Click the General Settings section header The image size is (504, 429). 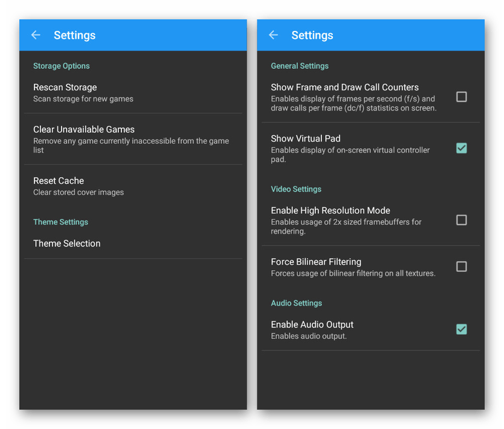(300, 66)
